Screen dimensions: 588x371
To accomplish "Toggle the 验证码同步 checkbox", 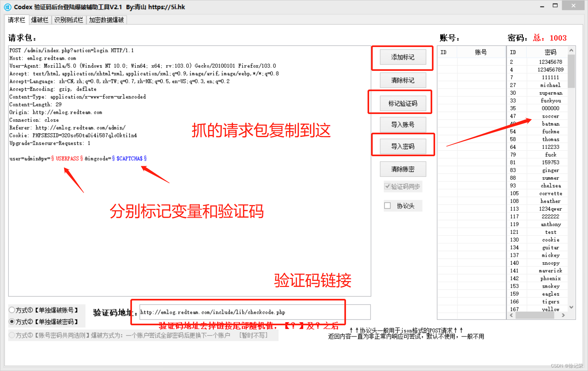I will point(387,186).
